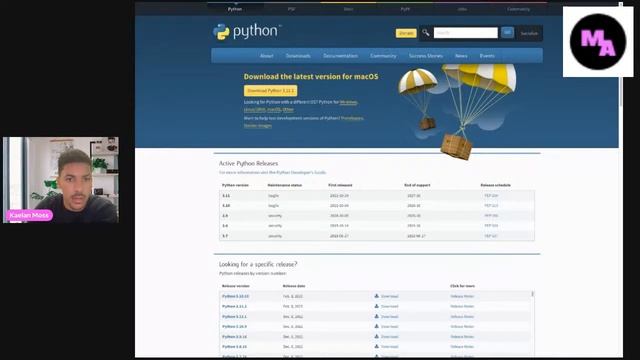The height and width of the screenshot is (360, 640).
Task: Open the Python tab in top bar
Action: (235, 9)
